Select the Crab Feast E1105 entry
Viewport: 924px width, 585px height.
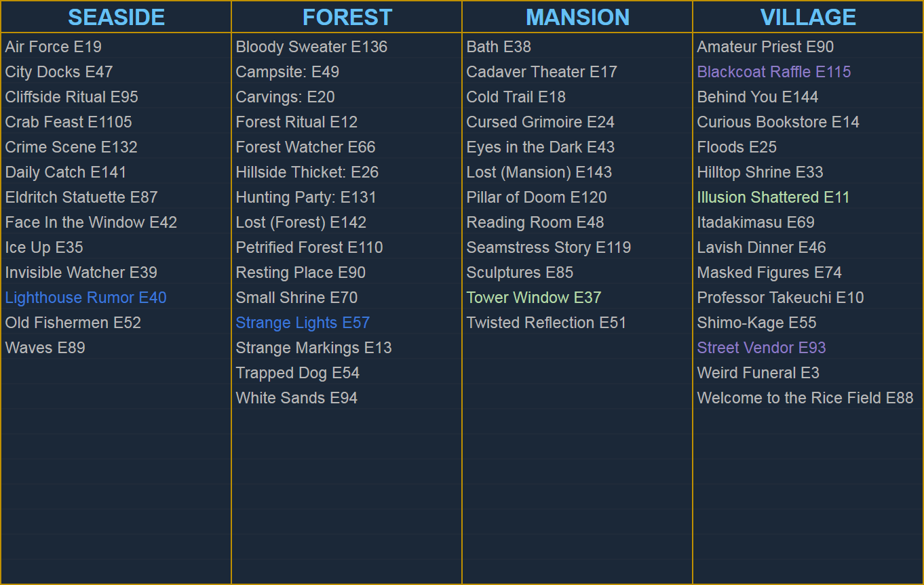(69, 122)
